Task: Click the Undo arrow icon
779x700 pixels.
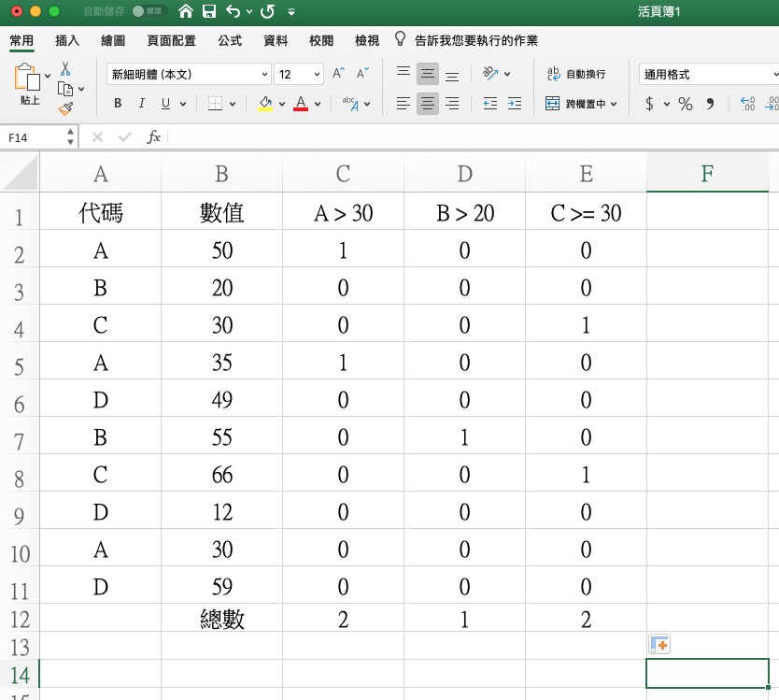Action: pyautogui.click(x=233, y=12)
